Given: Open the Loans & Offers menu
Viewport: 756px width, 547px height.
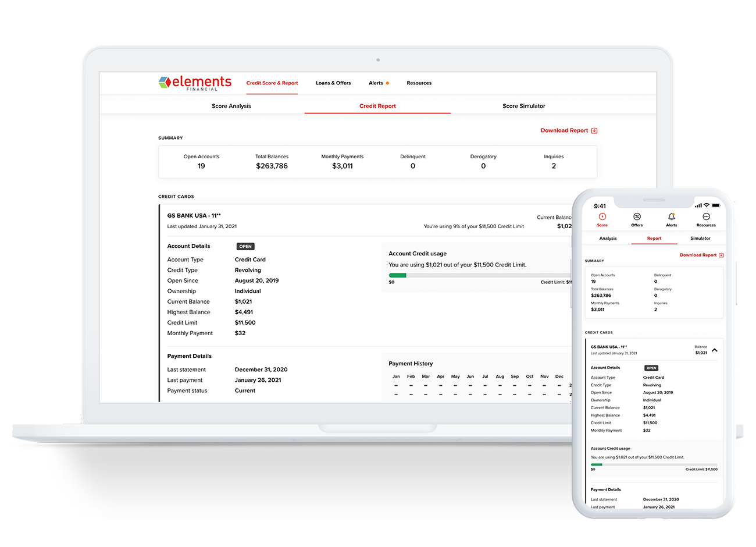Looking at the screenshot, I should [333, 83].
